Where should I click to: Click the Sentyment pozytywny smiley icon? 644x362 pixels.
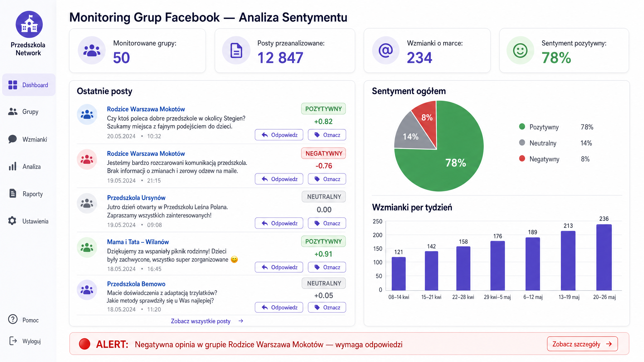tap(520, 50)
